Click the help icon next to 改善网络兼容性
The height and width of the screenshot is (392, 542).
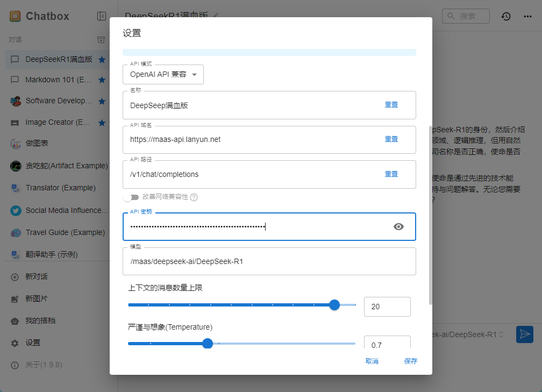tap(194, 197)
